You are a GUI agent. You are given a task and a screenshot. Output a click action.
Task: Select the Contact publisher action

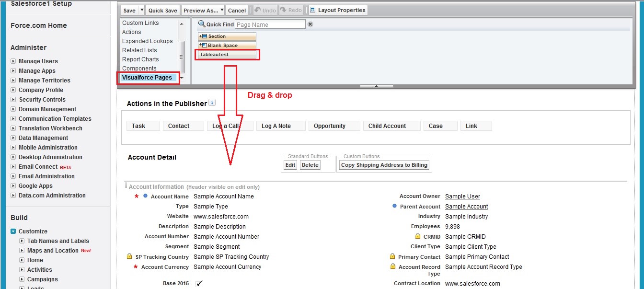(x=184, y=126)
